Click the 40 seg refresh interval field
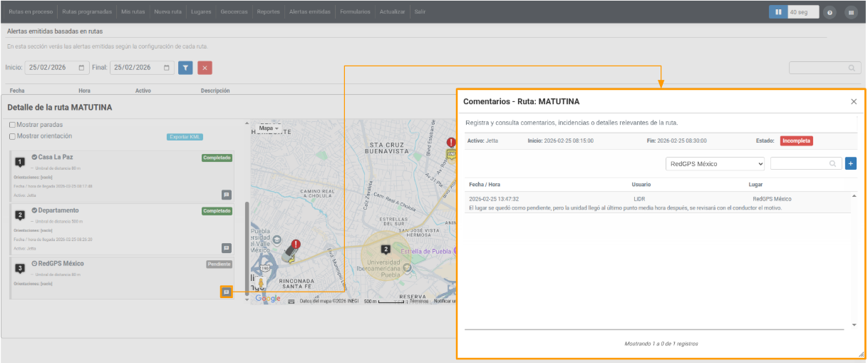 [803, 12]
